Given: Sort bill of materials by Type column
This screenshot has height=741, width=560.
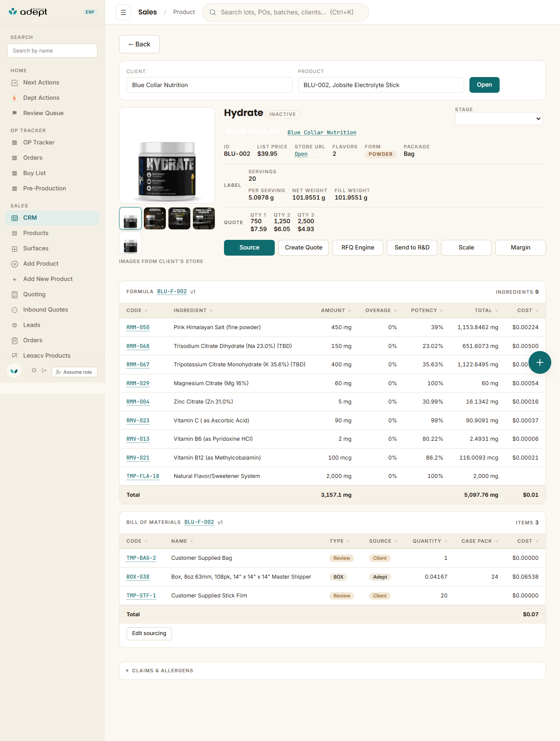Looking at the screenshot, I should (x=339, y=541).
